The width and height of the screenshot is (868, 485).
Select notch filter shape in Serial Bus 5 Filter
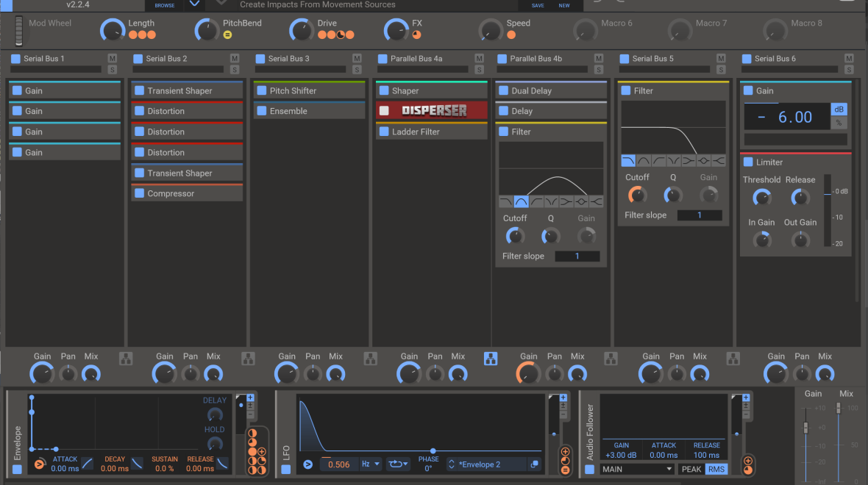coord(674,161)
